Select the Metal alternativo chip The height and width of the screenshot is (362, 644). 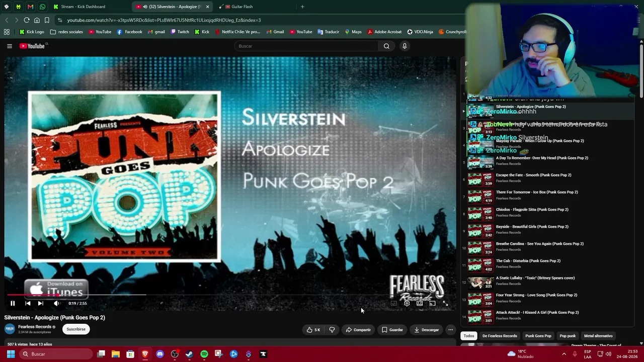(598, 336)
